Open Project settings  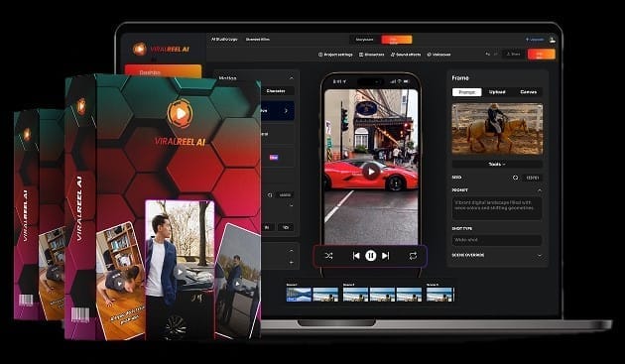pos(335,55)
